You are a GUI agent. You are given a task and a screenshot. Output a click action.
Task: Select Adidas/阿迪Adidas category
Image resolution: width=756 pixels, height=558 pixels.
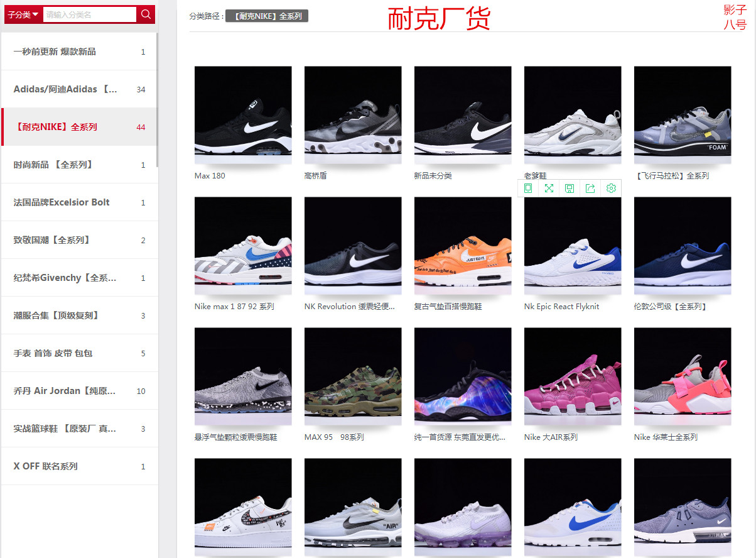coord(79,89)
